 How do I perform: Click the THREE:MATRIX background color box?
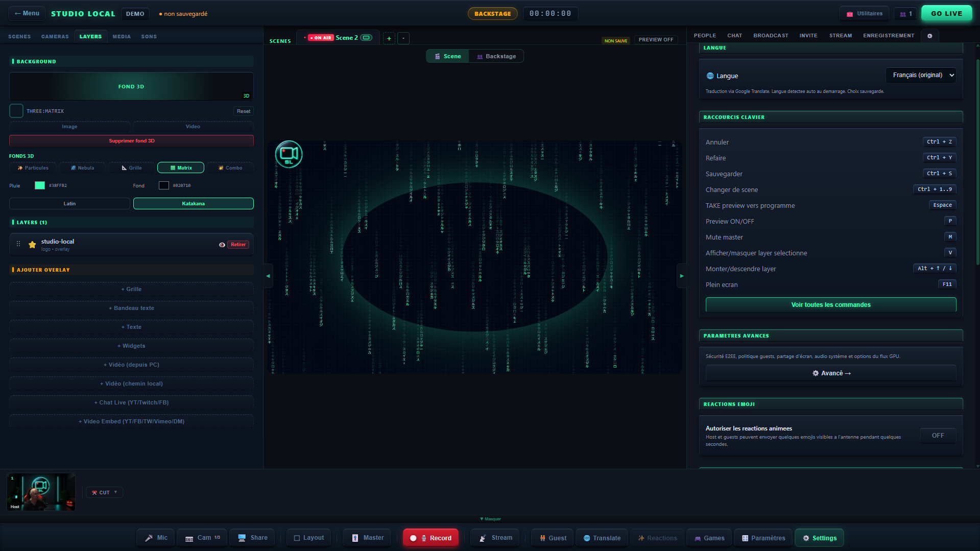click(x=16, y=111)
